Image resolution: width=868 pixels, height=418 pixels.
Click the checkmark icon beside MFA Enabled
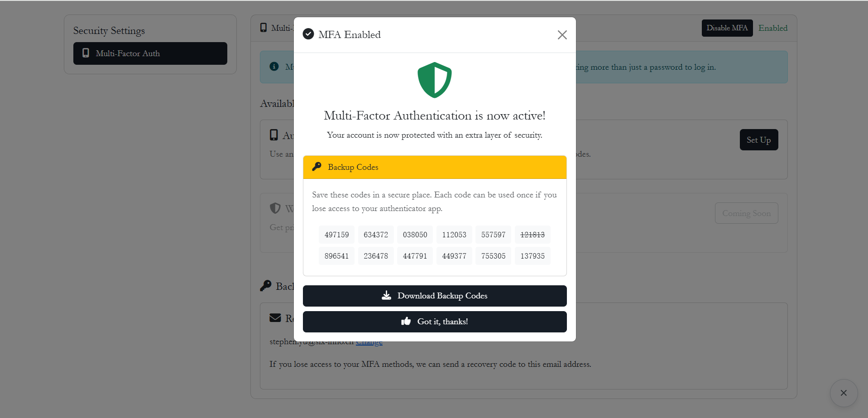tap(308, 34)
